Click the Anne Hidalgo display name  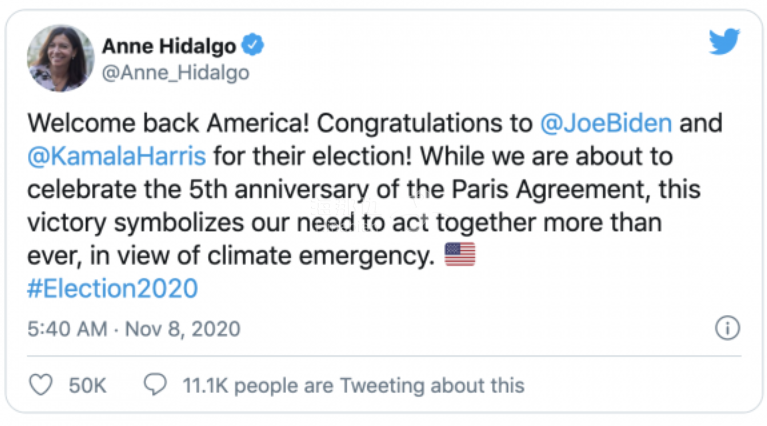pos(169,46)
